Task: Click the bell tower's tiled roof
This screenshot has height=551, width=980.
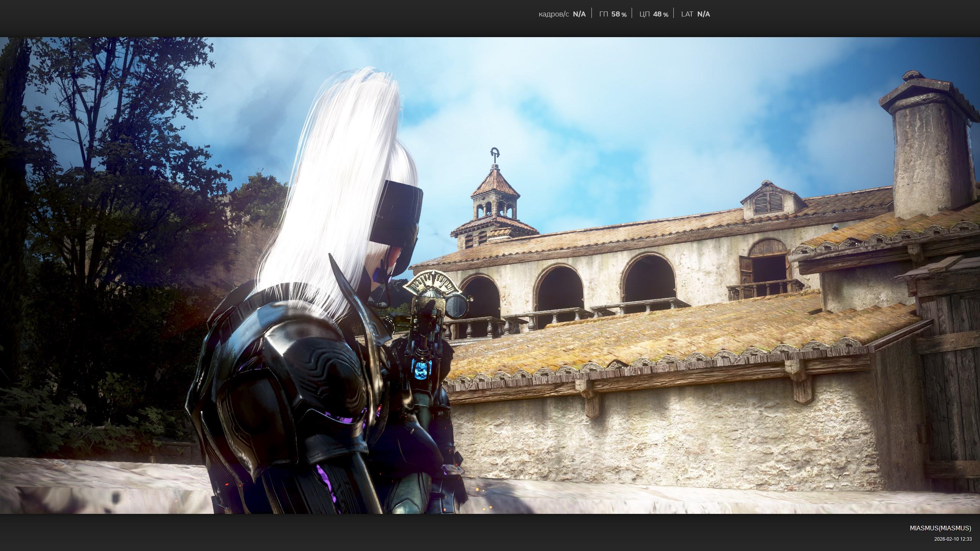Action: (x=495, y=184)
